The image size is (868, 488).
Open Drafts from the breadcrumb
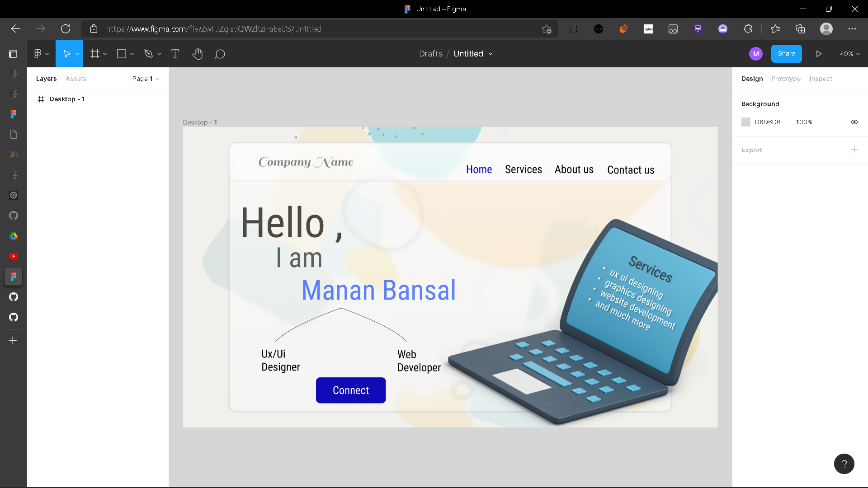[x=430, y=54]
